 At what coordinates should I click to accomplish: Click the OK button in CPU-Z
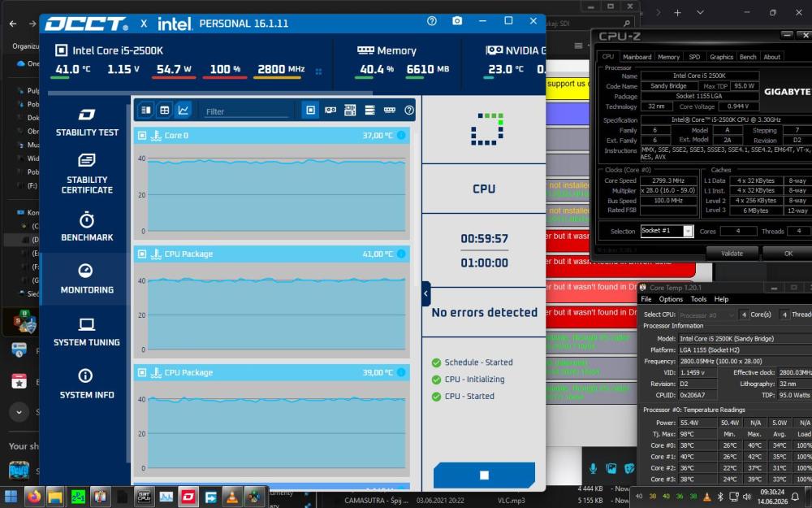788,254
